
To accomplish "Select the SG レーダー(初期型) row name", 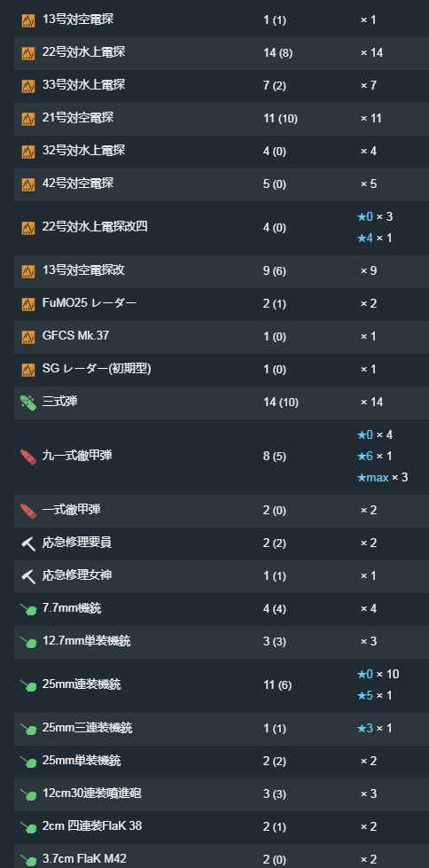I will [97, 369].
